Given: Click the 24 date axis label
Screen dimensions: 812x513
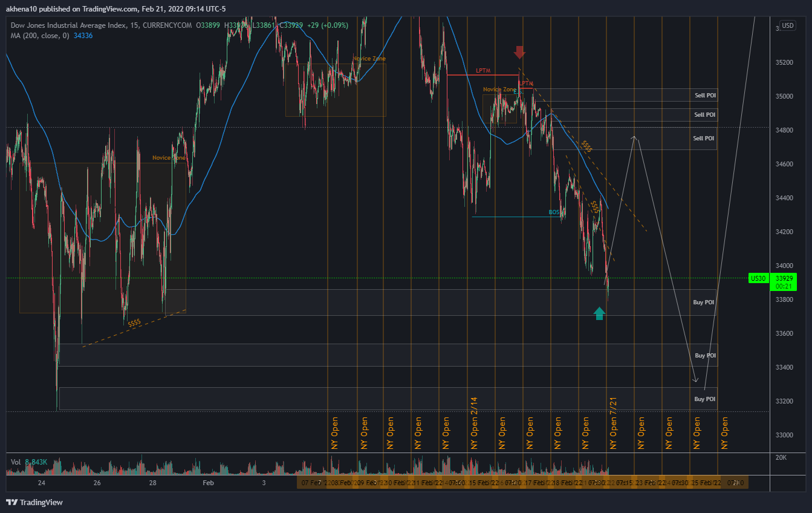Looking at the screenshot, I should click(42, 483).
